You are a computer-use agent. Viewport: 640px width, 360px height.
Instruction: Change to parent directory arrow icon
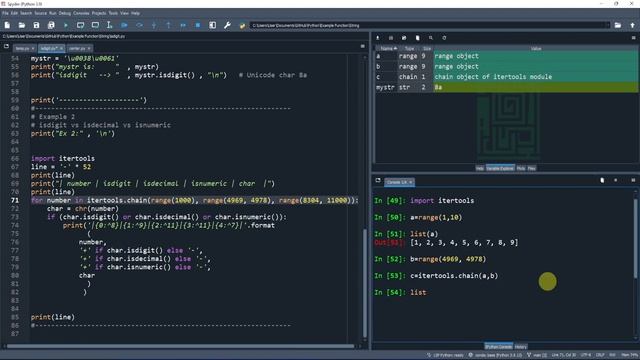click(633, 25)
